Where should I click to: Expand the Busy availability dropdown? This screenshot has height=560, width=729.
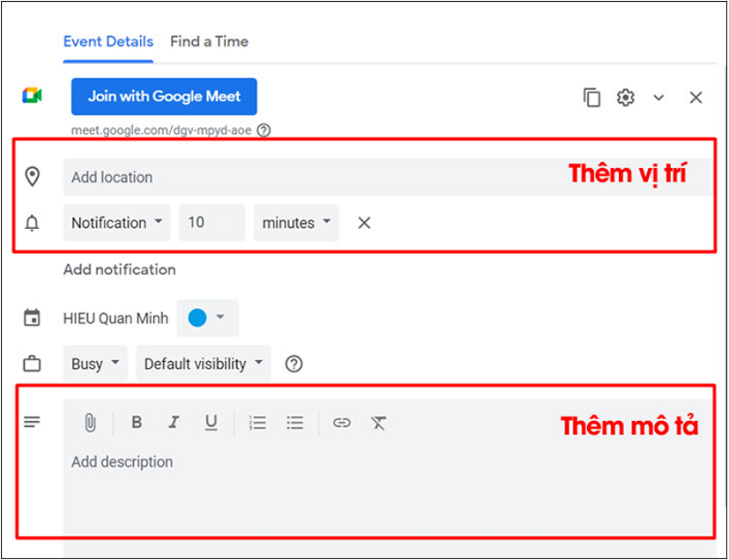96,364
